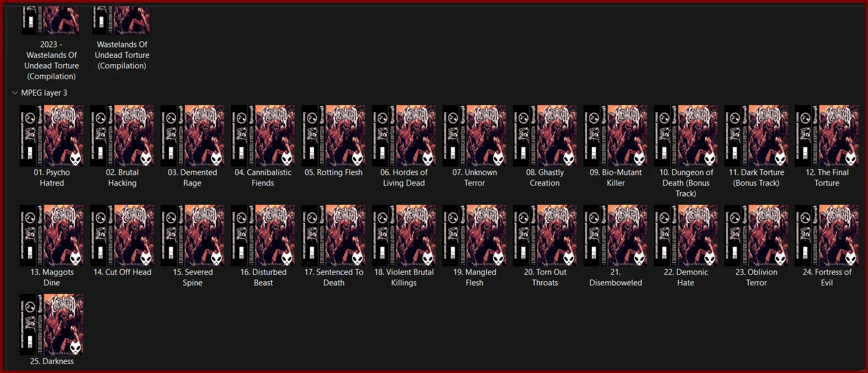
Task: Select the MPEG layer 3 group header
Action: pyautogui.click(x=44, y=93)
